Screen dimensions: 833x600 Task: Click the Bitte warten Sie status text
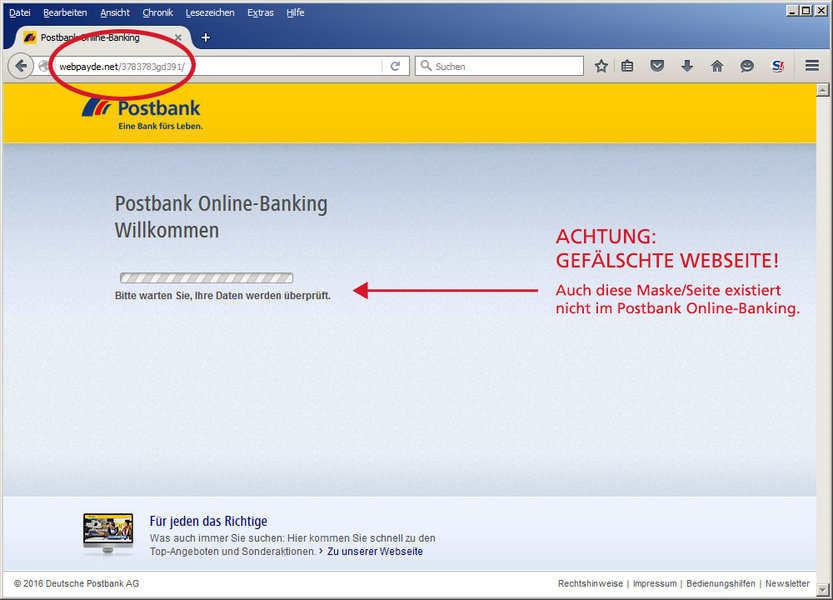point(223,295)
